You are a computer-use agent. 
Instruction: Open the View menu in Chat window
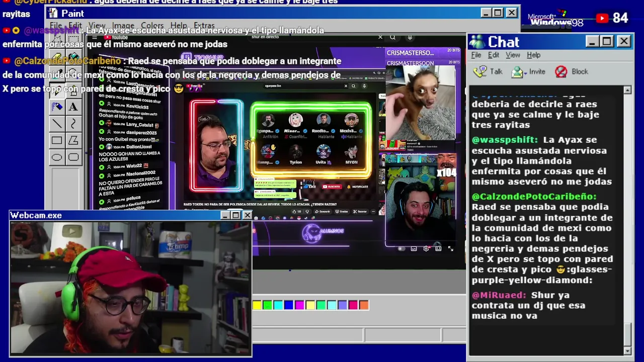coord(513,55)
